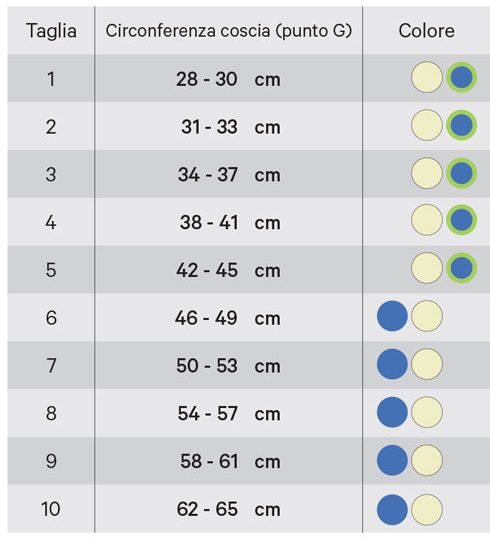This screenshot has width=490, height=538.
Task: Click the 50 - 53 cm measurement
Action: (x=228, y=366)
